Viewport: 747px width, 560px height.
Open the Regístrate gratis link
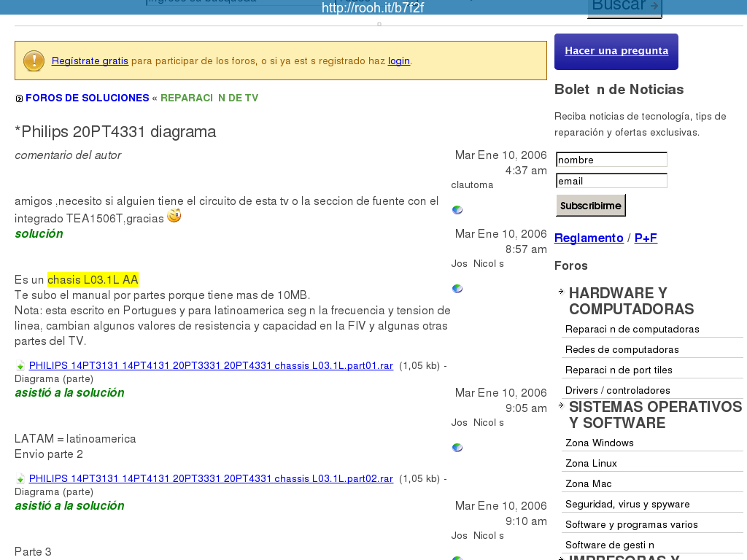[90, 61]
